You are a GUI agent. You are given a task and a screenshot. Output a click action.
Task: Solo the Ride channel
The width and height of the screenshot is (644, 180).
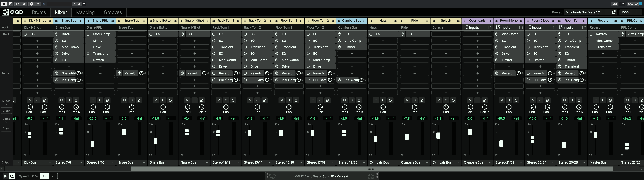pos(415,100)
